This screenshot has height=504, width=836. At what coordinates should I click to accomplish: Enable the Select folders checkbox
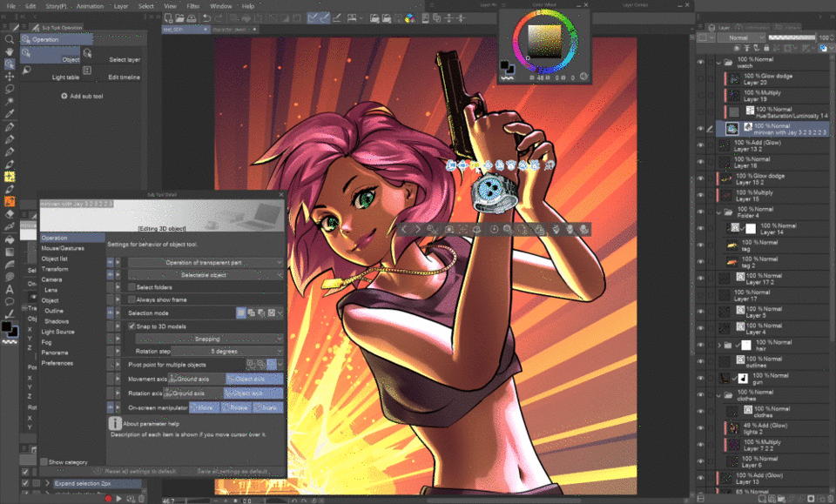[131, 287]
